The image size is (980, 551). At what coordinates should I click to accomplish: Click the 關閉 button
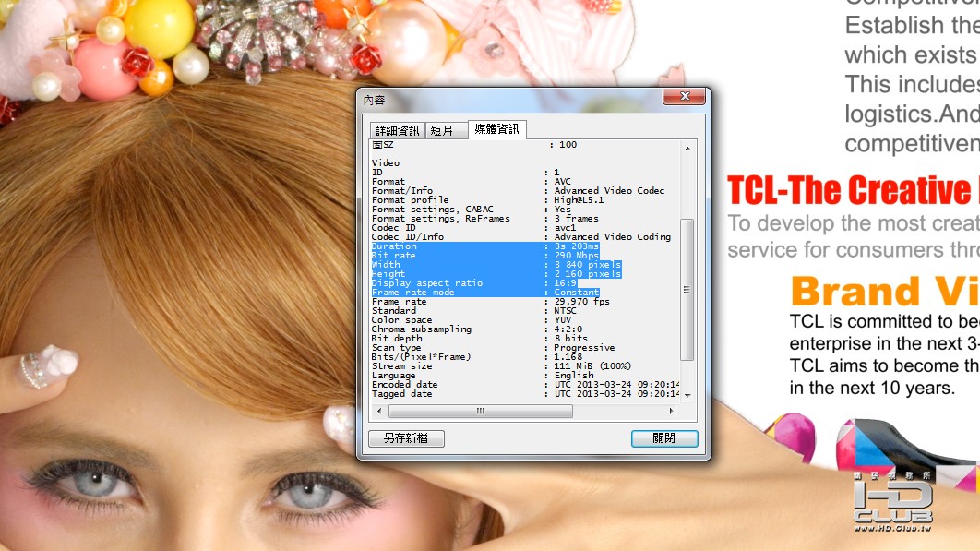point(664,438)
